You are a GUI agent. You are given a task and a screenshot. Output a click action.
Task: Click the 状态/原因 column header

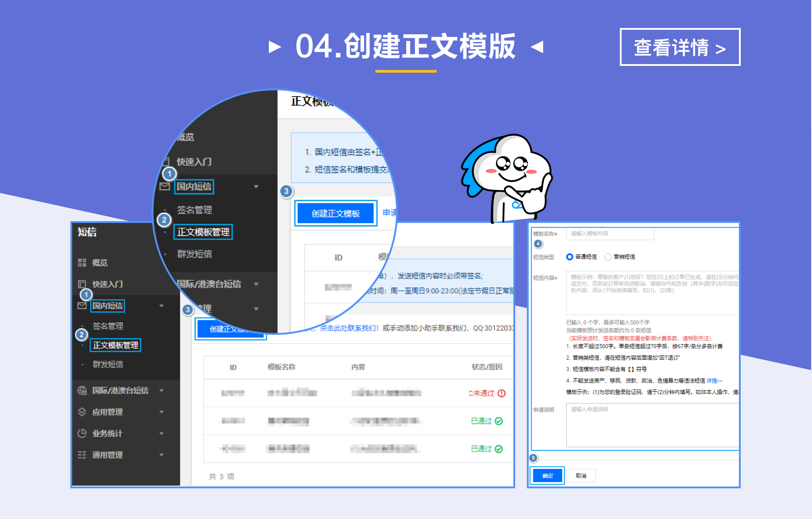tap(487, 367)
